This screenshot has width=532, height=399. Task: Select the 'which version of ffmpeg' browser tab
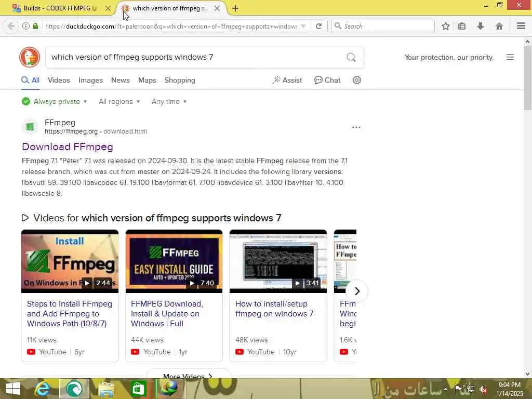pos(170,8)
